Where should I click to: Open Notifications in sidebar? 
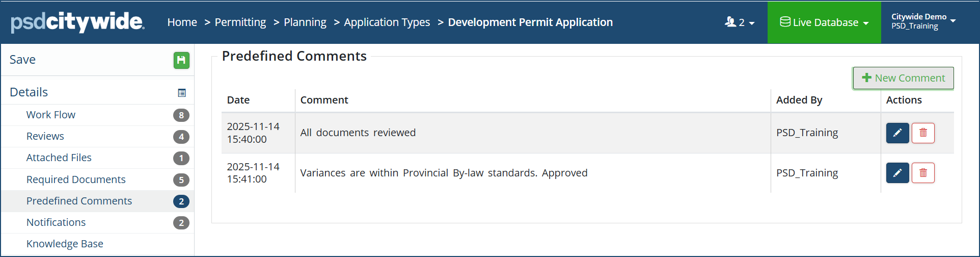click(56, 222)
